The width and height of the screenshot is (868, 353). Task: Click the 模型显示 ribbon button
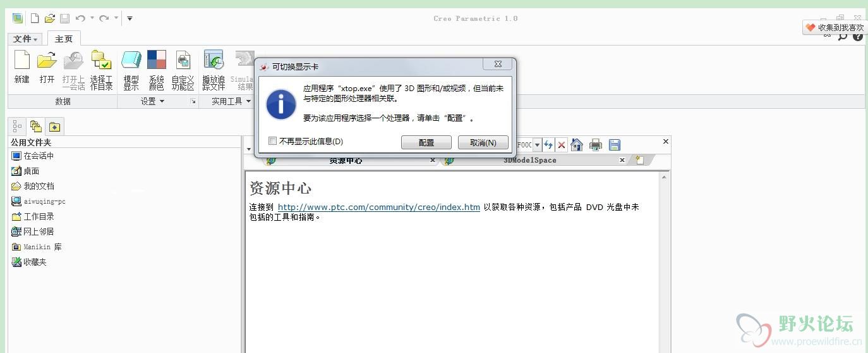[x=131, y=71]
